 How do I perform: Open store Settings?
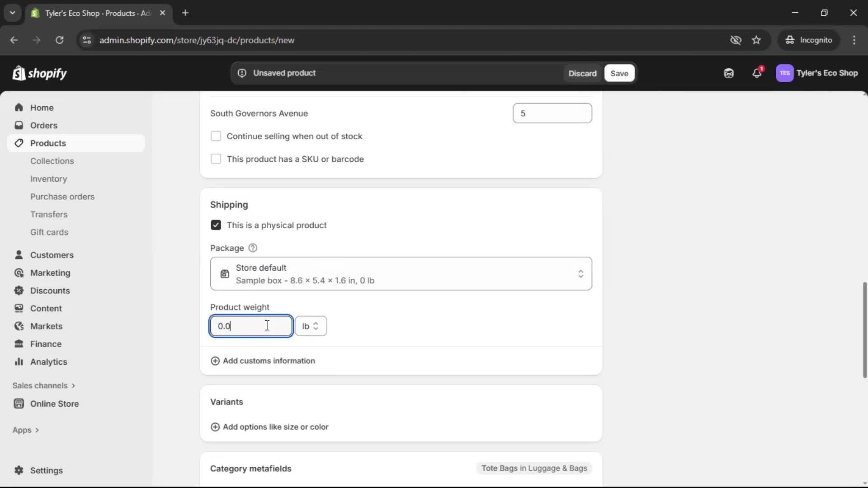[45, 470]
